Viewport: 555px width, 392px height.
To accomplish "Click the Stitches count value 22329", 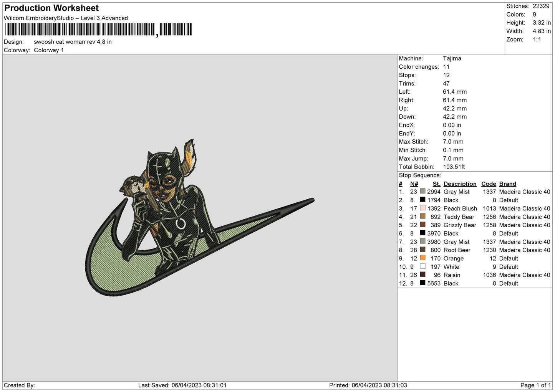I will pyautogui.click(x=541, y=6).
